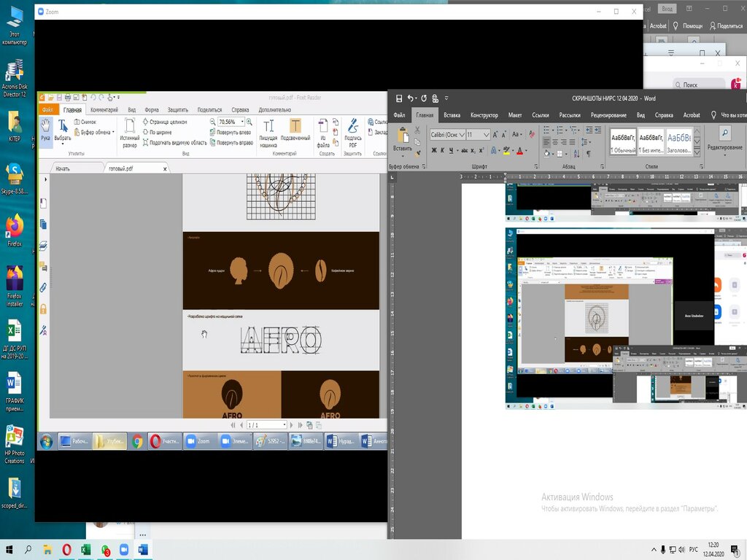This screenshot has width=747, height=560.
Task: Toggle Underline (Ч) formatting in Word
Action: pyautogui.click(x=451, y=150)
